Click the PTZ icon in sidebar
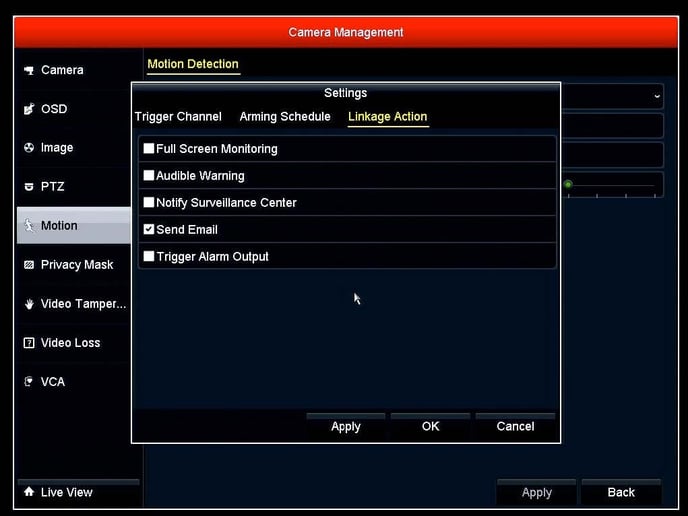 tap(29, 187)
